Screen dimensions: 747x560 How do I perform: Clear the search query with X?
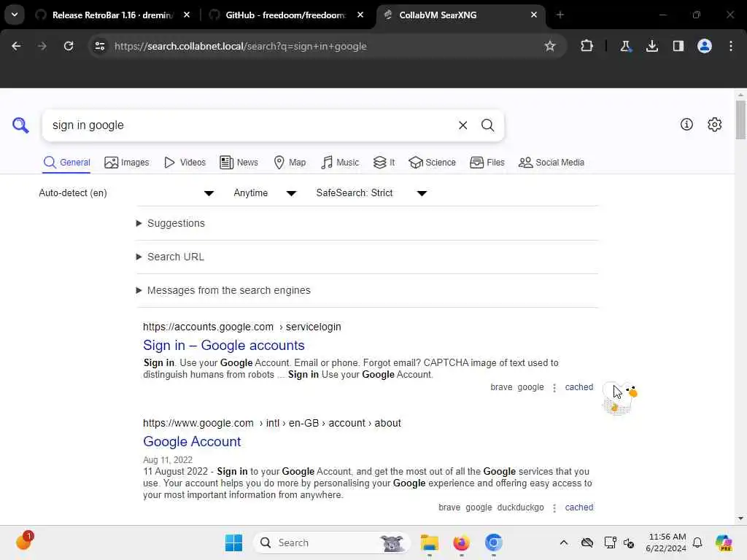click(462, 125)
